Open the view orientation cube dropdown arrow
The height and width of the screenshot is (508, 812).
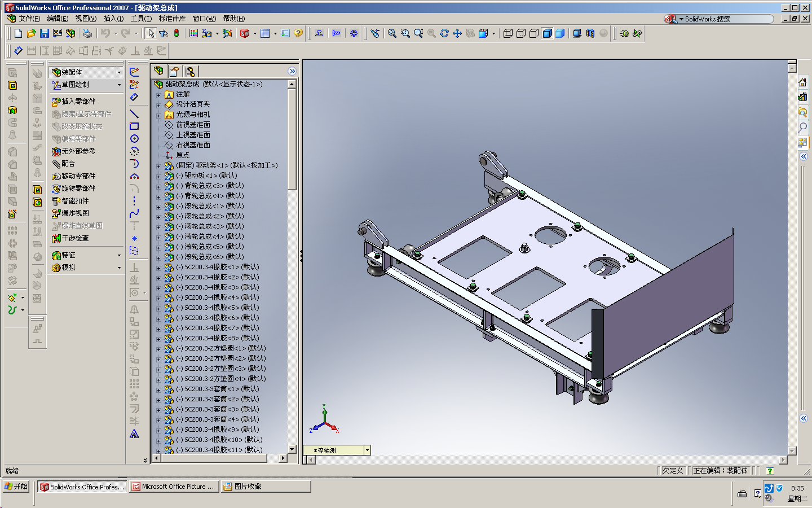pos(493,33)
